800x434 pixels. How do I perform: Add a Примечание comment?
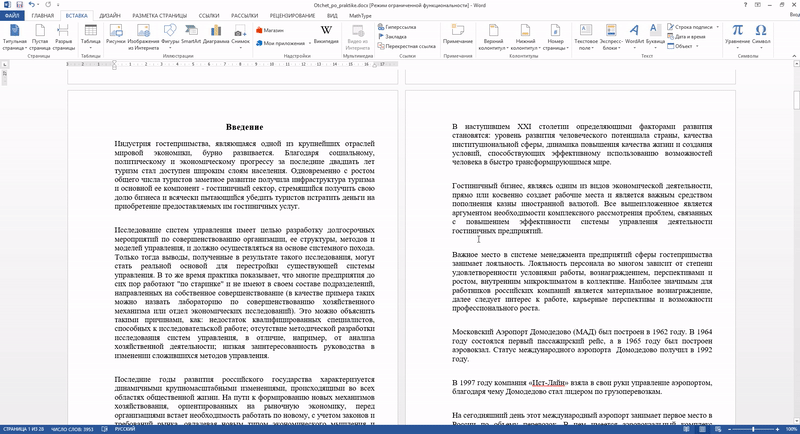(x=458, y=34)
